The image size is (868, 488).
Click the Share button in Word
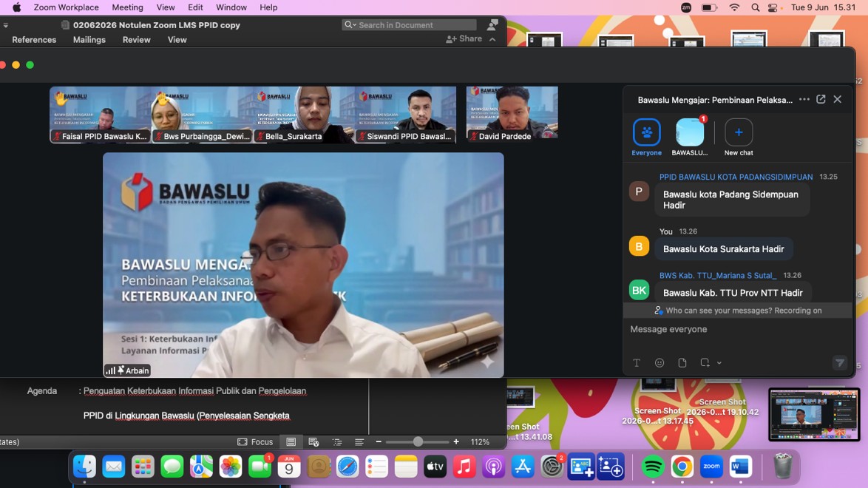(x=464, y=38)
